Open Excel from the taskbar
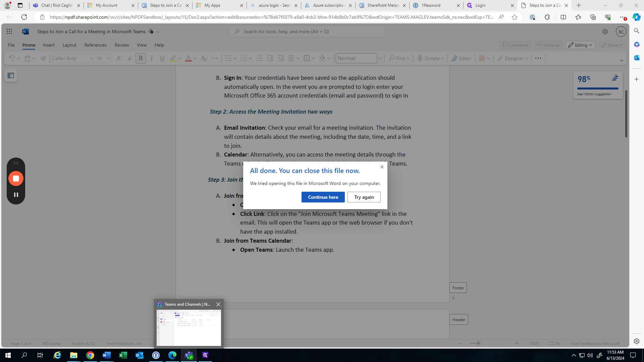Image resolution: width=644 pixels, height=362 pixels. click(123, 355)
